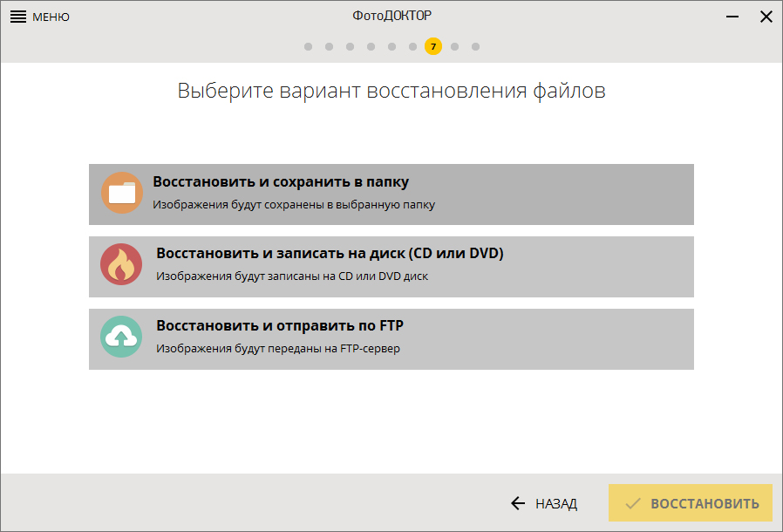Click the checkmark icon on ВОССТАНОВИТЬ button
This screenshot has width=783, height=532.
[x=633, y=503]
